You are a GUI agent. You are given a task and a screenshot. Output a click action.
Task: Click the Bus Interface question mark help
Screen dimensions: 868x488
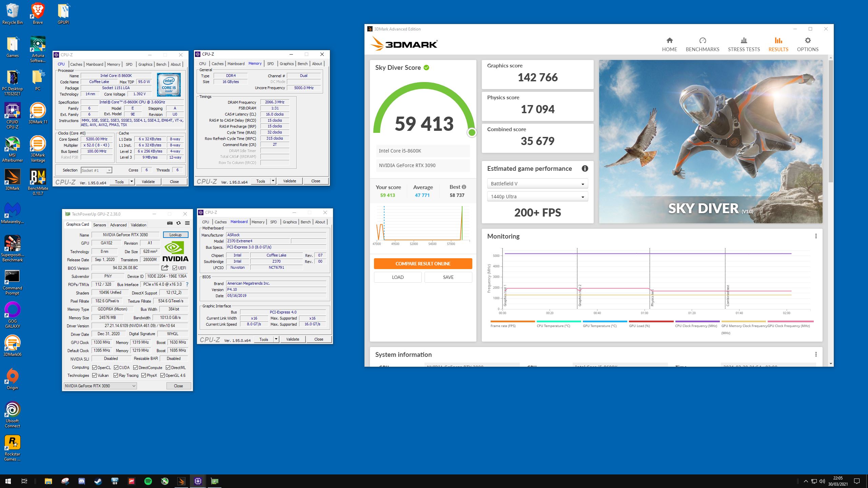coord(187,284)
